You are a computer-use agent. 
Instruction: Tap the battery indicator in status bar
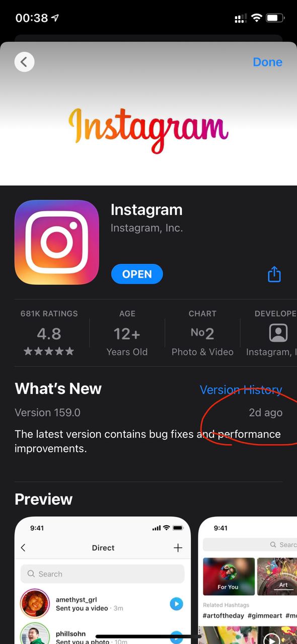pos(275,18)
